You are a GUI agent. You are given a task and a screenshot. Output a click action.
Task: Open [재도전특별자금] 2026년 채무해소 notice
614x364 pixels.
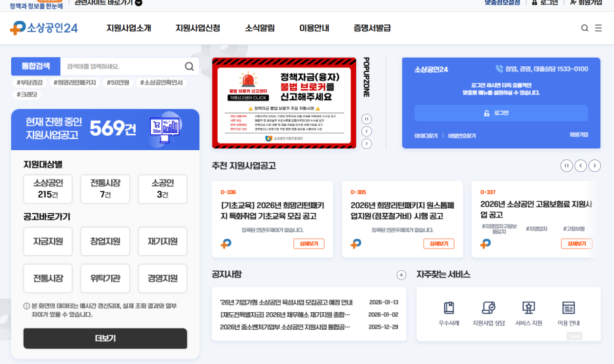(x=285, y=315)
